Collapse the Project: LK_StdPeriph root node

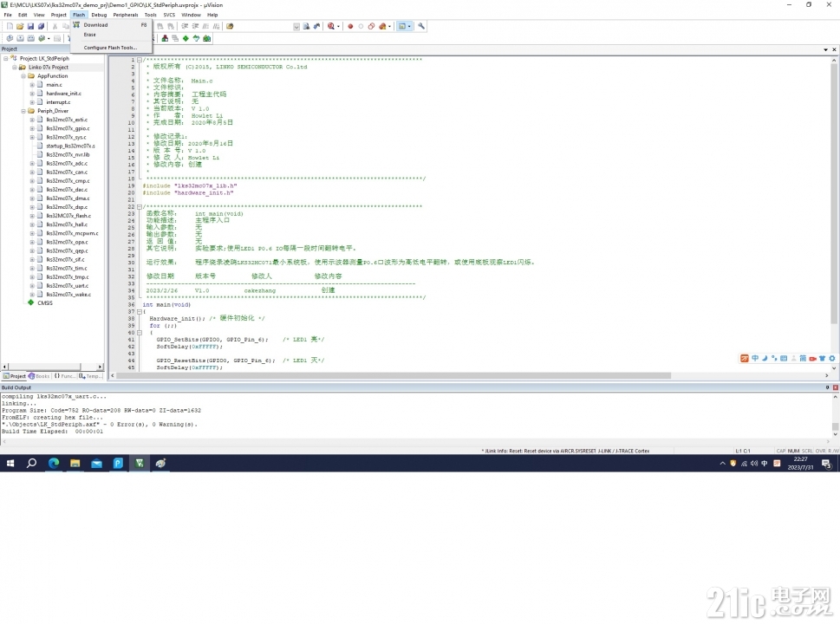pyautogui.click(x=6, y=58)
